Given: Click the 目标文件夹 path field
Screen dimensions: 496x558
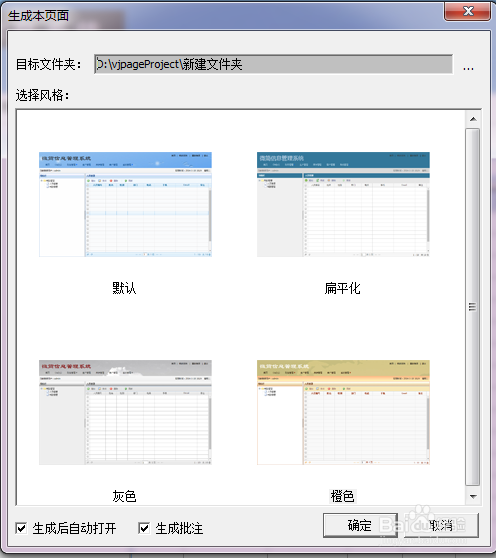Looking at the screenshot, I should click(x=274, y=64).
